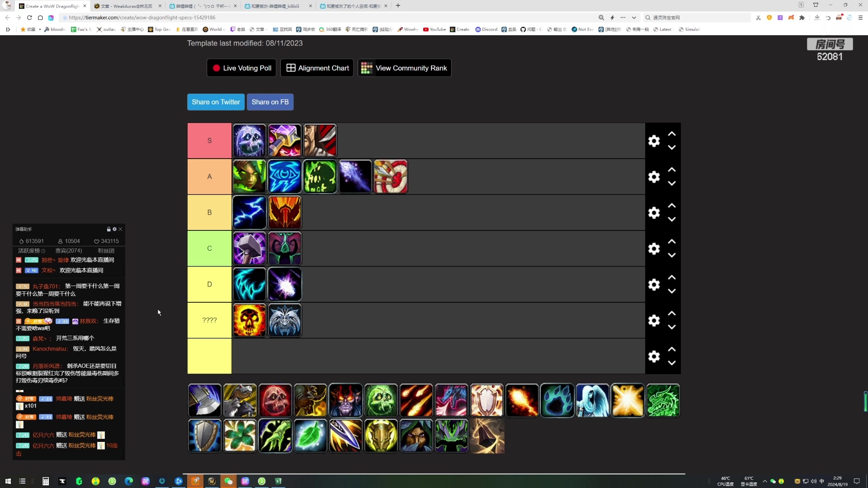Open settings gear for C tier row
Image resolution: width=868 pixels, height=488 pixels.
(x=654, y=249)
